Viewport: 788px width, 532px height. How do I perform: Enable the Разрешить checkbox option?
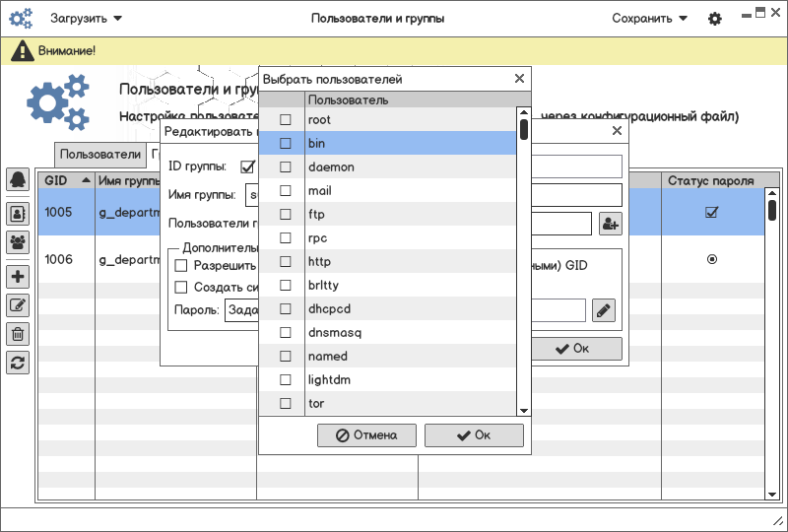[x=181, y=266]
